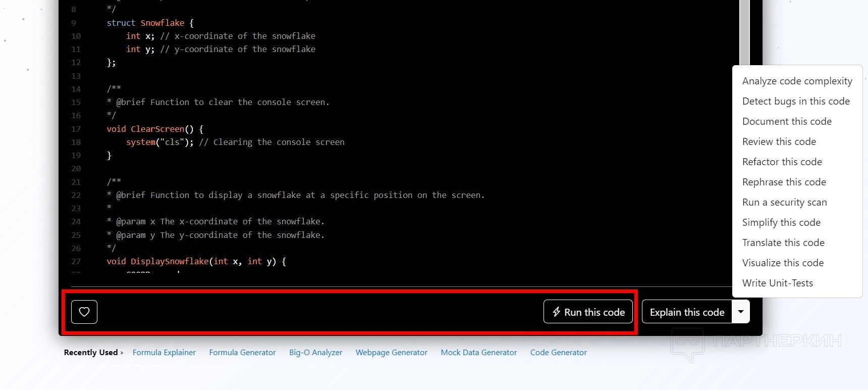
Task: Open the Webpage Generator link
Action: coord(391,352)
